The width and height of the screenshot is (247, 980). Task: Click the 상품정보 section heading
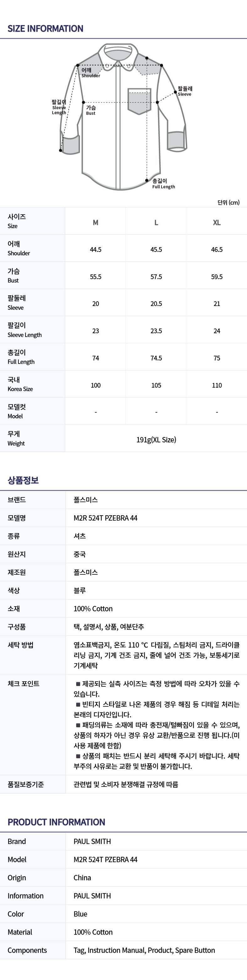coord(23,480)
